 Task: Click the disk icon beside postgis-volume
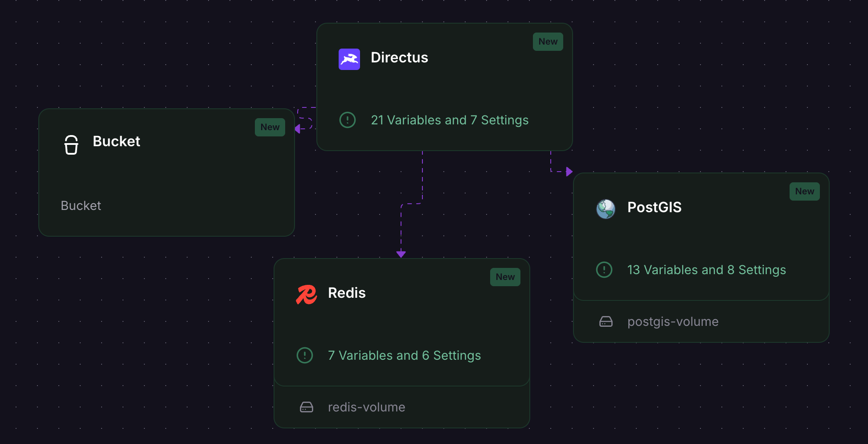click(x=606, y=321)
